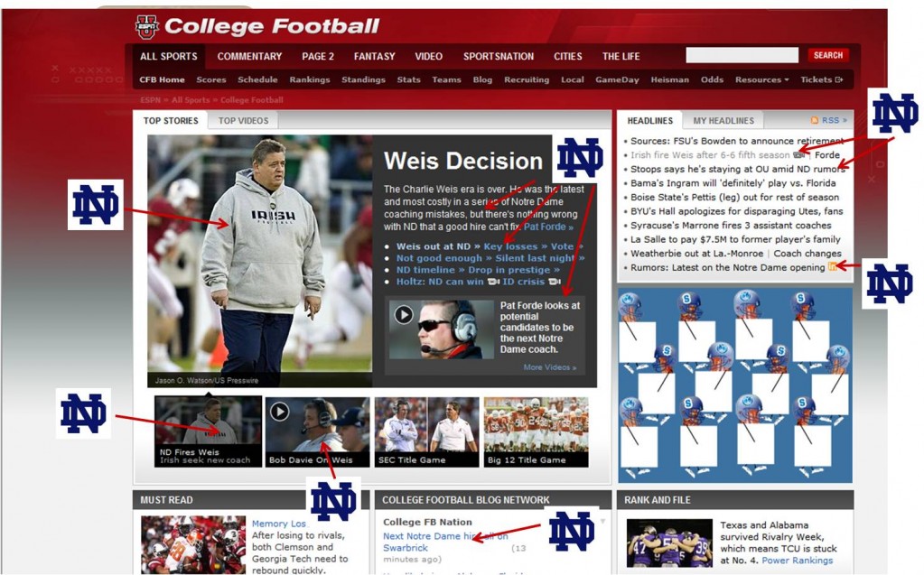Open the Teams page

[x=446, y=79]
